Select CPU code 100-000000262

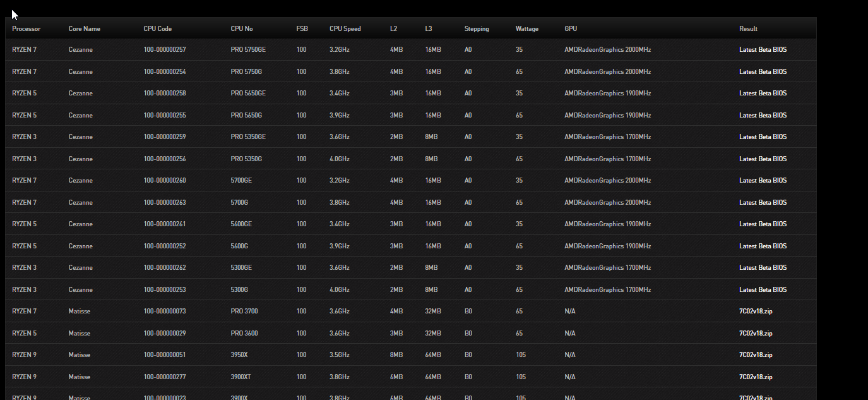[x=165, y=268]
